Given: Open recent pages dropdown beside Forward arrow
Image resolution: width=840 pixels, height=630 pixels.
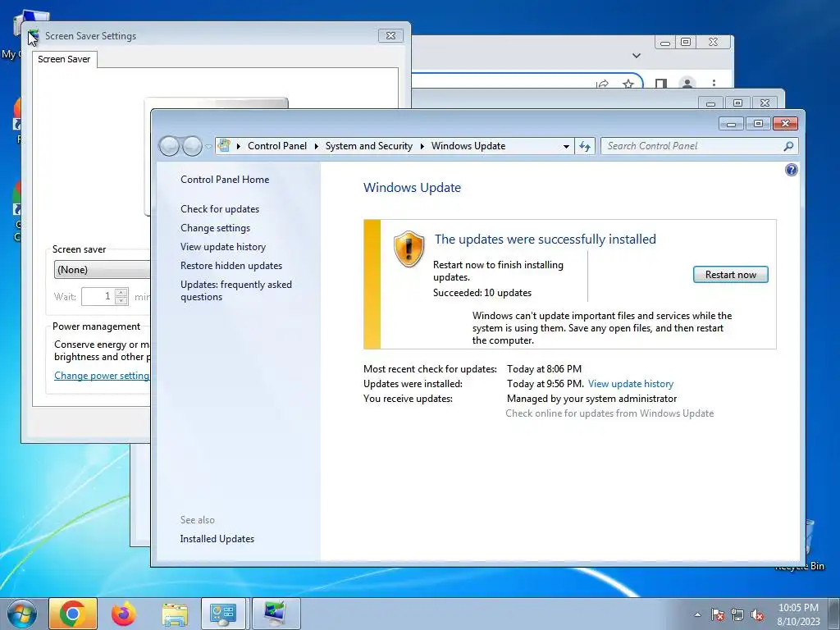Looking at the screenshot, I should (208, 146).
